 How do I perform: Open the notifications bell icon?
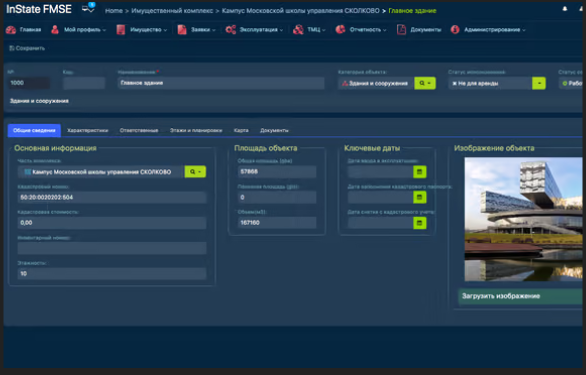click(565, 9)
